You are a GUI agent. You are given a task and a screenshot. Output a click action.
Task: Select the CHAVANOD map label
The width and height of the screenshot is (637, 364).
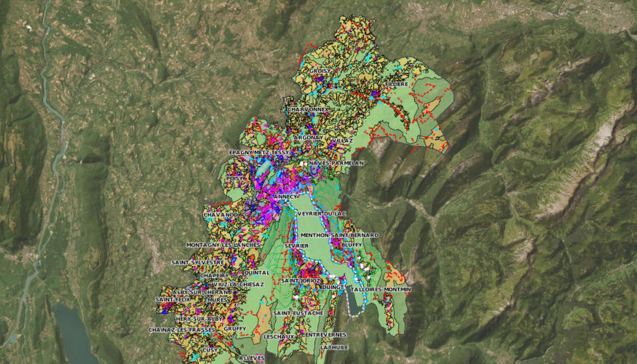(221, 215)
